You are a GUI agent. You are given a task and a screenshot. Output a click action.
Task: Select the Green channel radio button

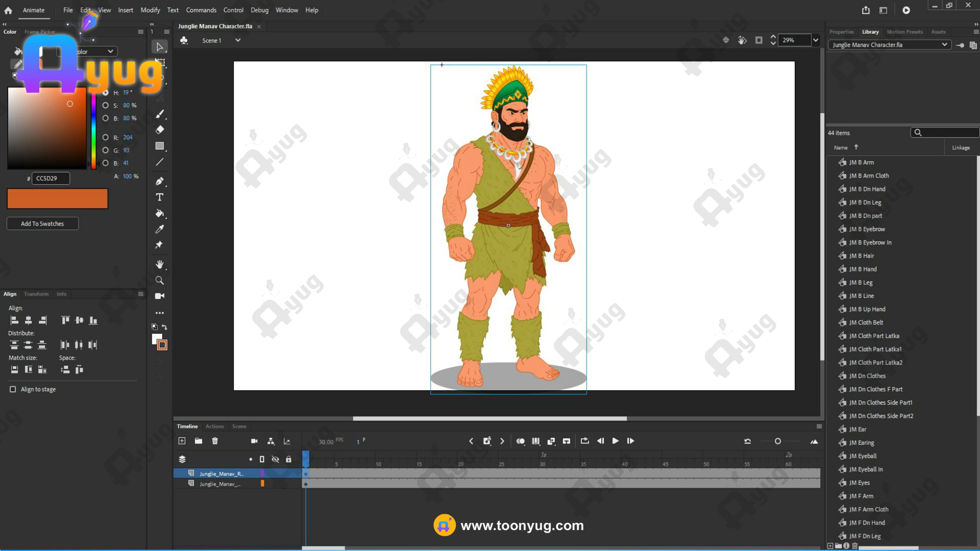(x=105, y=150)
